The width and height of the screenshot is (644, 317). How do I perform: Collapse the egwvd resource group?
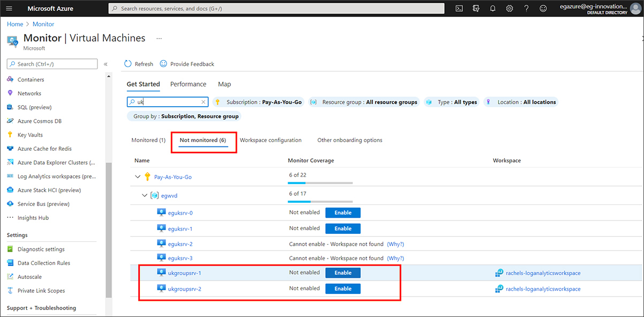coord(145,195)
